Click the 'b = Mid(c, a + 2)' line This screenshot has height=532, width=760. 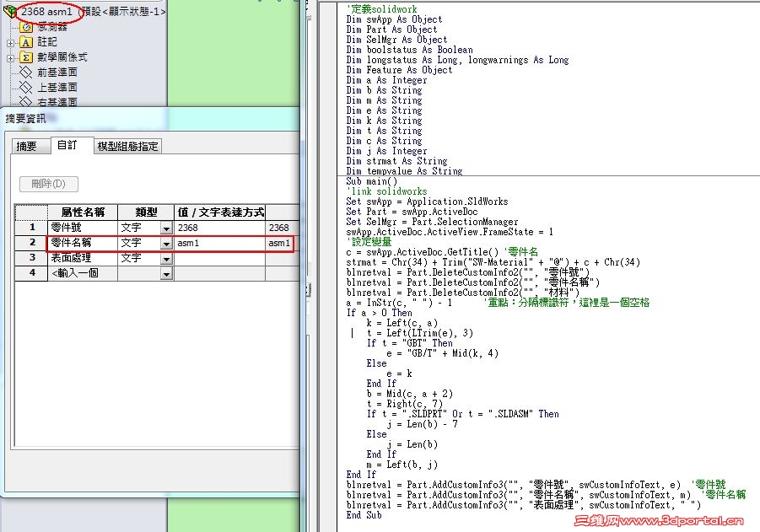point(410,394)
